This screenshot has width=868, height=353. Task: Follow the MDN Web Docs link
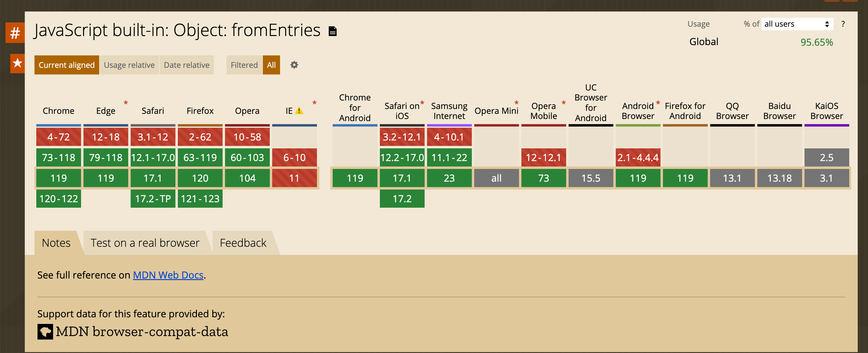(168, 275)
